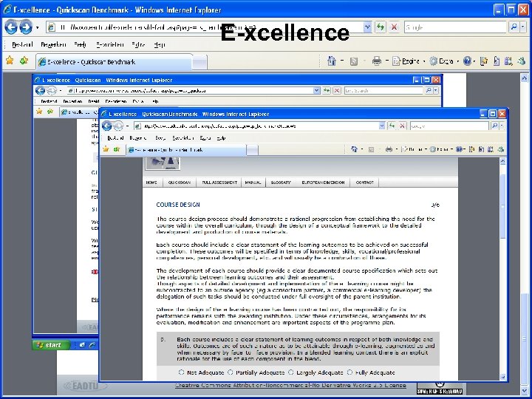Select the Not Adequate radio button
This screenshot has height=399, width=532.
pyautogui.click(x=181, y=372)
